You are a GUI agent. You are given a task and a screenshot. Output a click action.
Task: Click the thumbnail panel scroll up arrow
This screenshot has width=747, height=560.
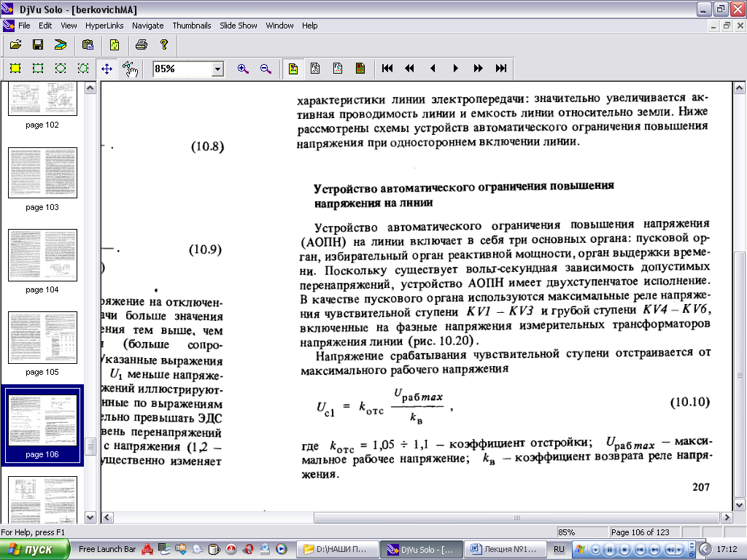point(90,88)
